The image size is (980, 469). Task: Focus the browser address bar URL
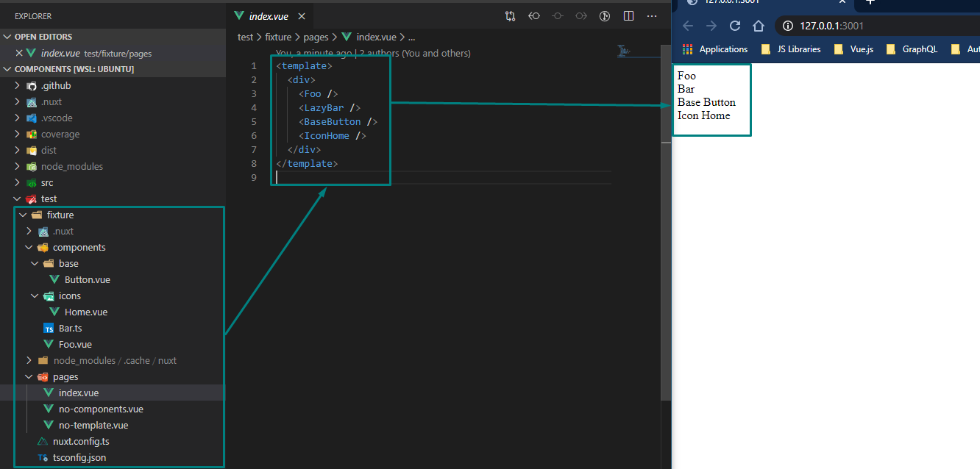[x=832, y=26]
